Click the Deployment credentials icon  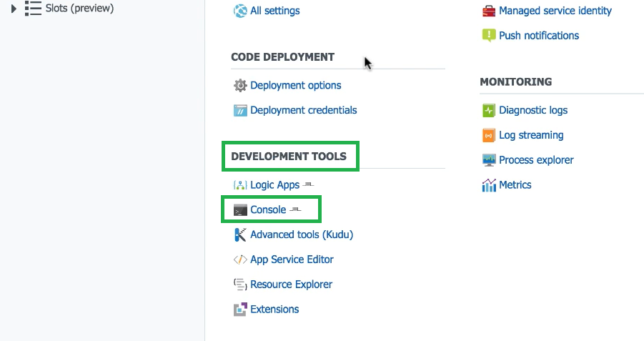[x=240, y=110]
